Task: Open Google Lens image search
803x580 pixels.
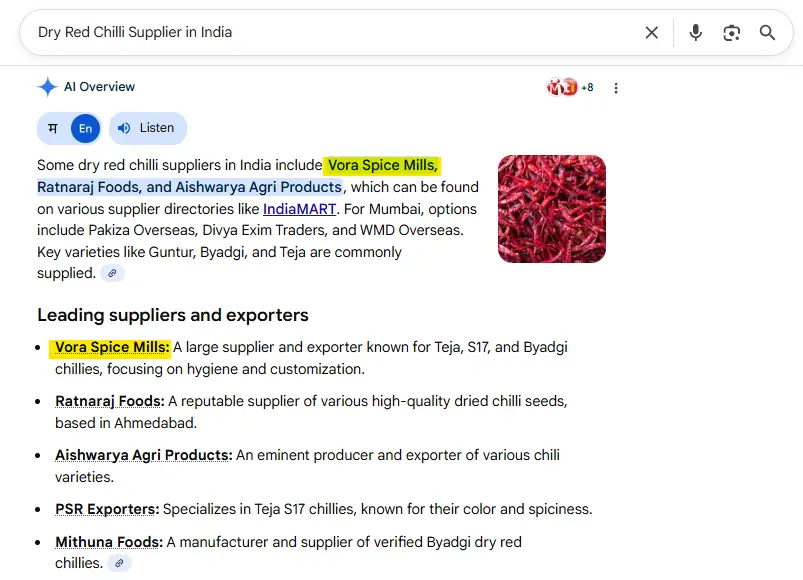Action: click(732, 33)
